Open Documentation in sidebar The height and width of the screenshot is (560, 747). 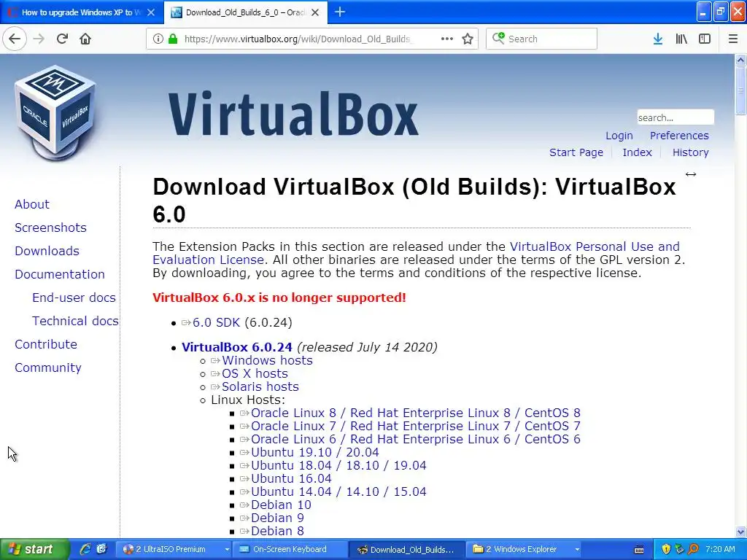[x=60, y=274]
